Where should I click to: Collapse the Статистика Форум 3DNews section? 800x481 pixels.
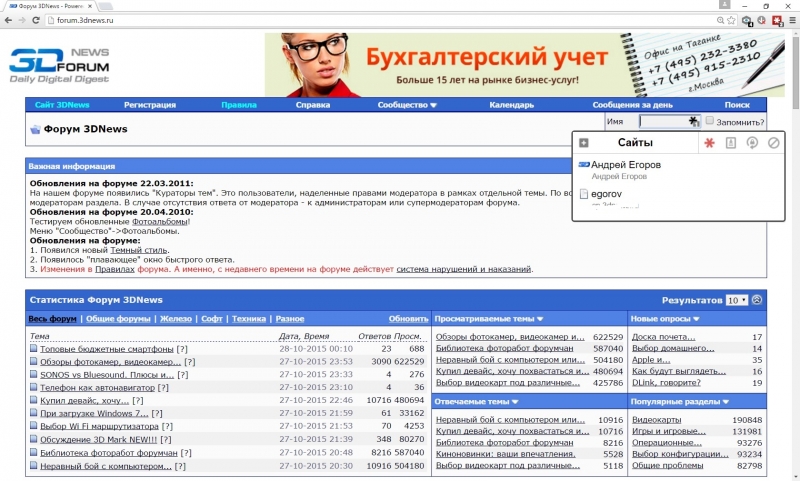click(757, 300)
